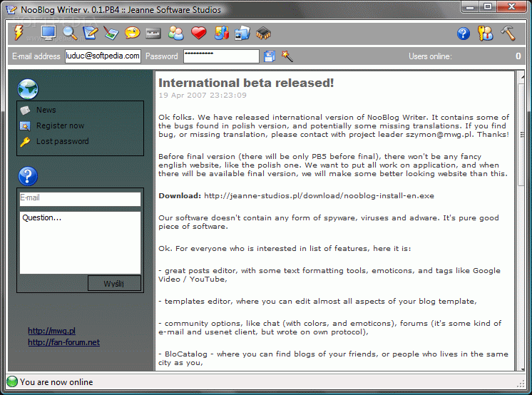Click the vertical scrollbar thumb of the news panel
This screenshot has height=395, width=532.
pyautogui.click(x=522, y=134)
